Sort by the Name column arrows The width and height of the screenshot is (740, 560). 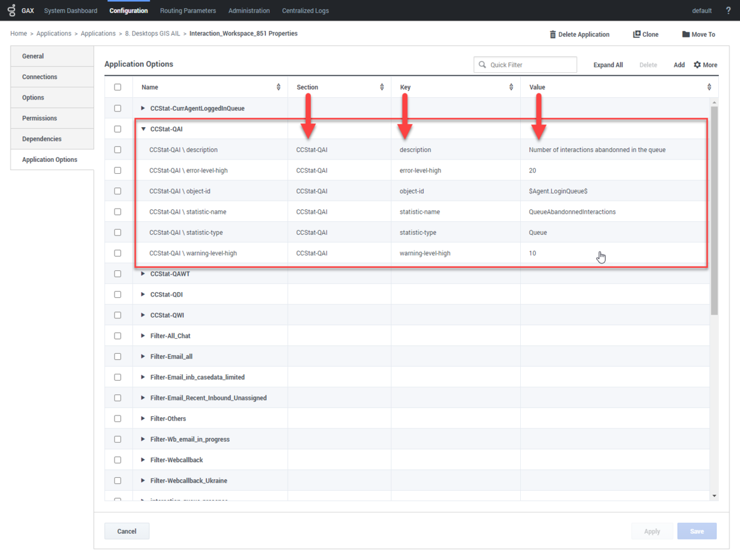point(278,87)
